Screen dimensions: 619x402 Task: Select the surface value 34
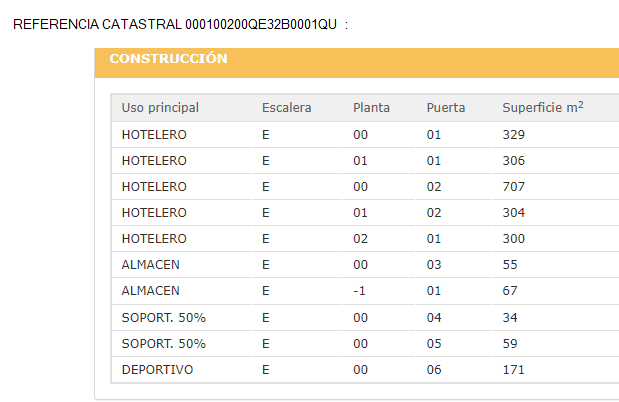(x=510, y=317)
